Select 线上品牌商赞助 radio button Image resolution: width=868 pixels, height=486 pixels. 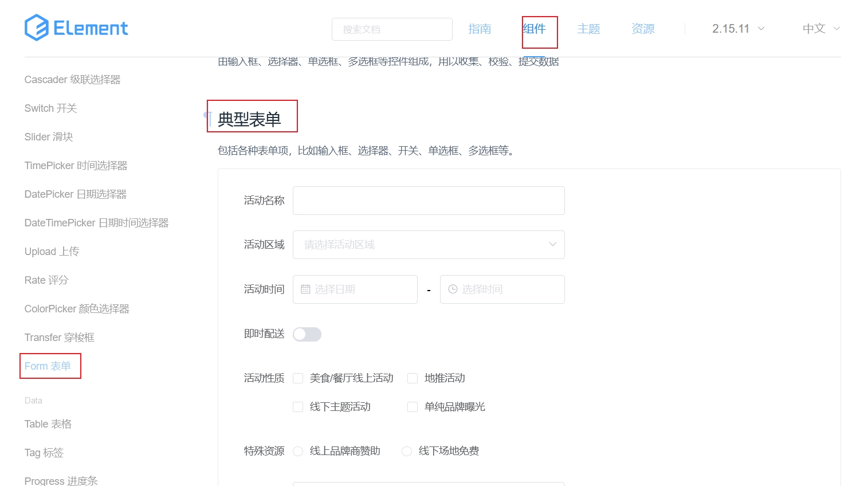298,452
